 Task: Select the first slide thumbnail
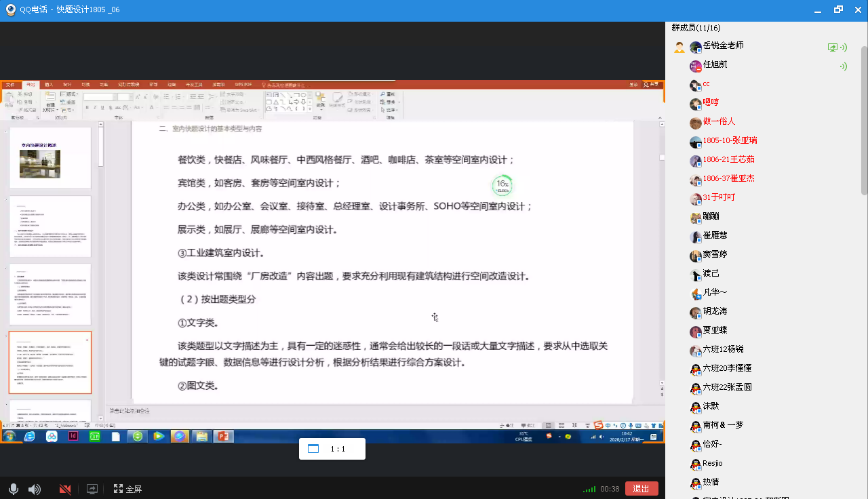50,157
